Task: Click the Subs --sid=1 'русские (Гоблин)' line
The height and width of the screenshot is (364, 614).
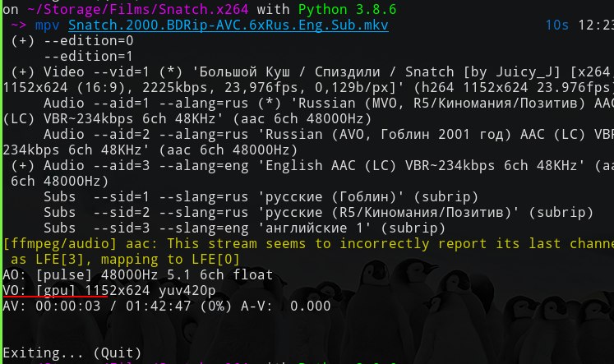Action: pos(261,197)
